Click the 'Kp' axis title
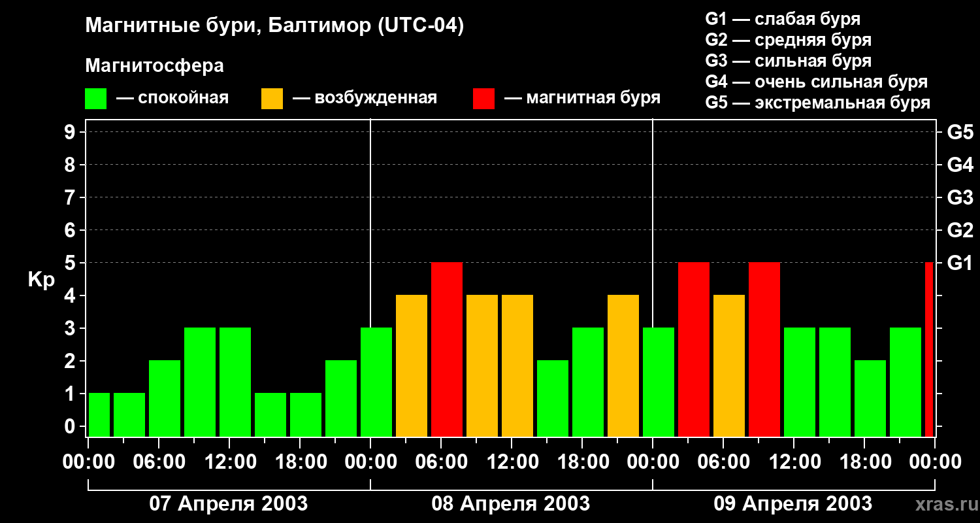This screenshot has width=980, height=523. pos(41,280)
